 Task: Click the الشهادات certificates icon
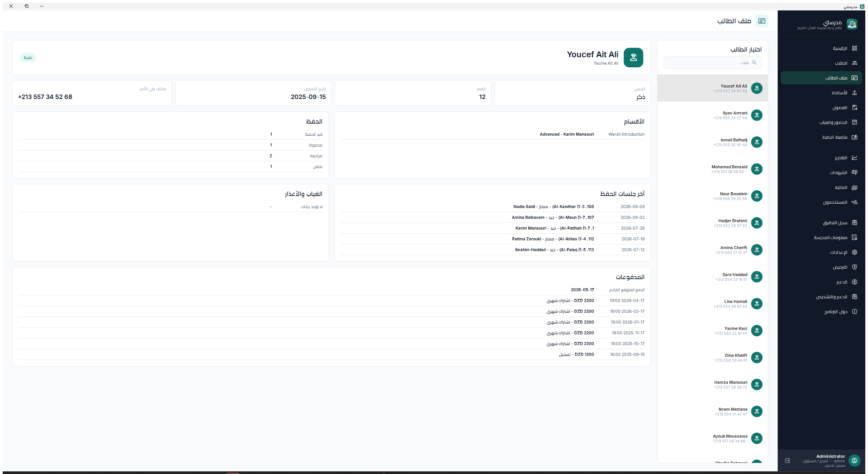tap(854, 172)
